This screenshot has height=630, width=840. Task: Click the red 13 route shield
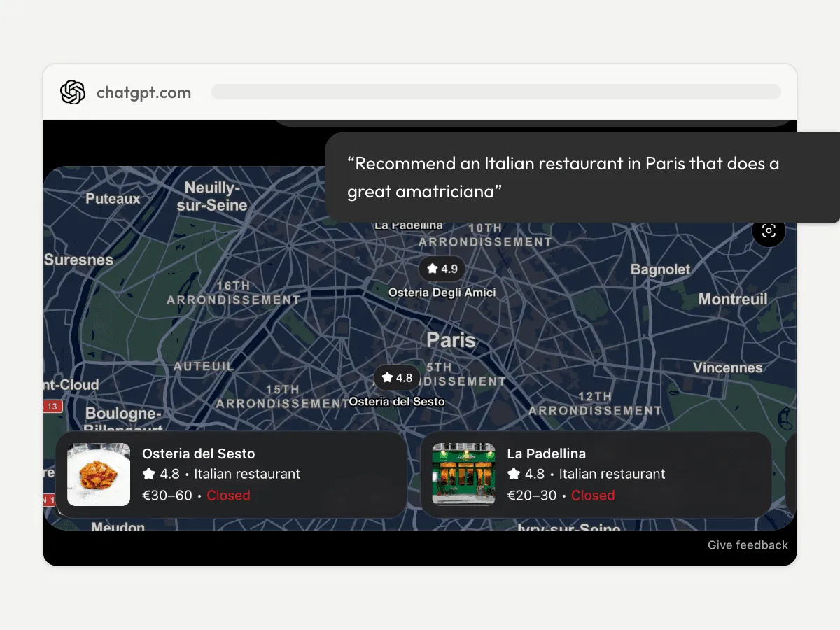tap(52, 406)
